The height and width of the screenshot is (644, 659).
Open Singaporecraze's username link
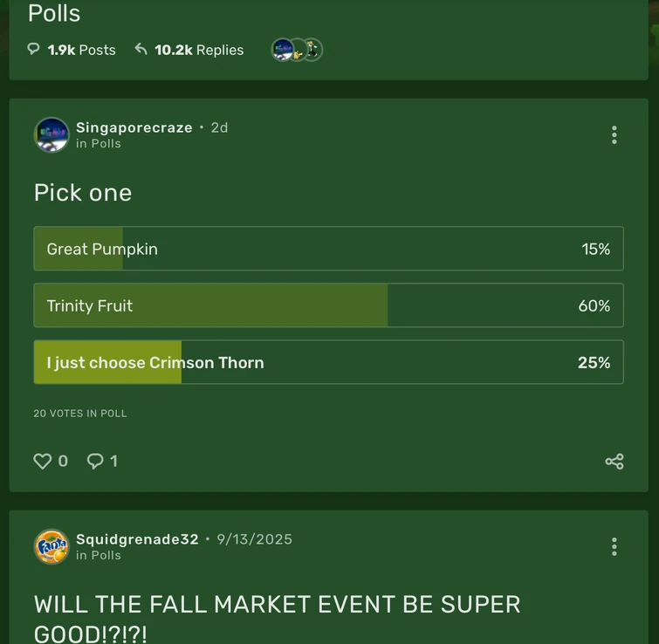(134, 127)
